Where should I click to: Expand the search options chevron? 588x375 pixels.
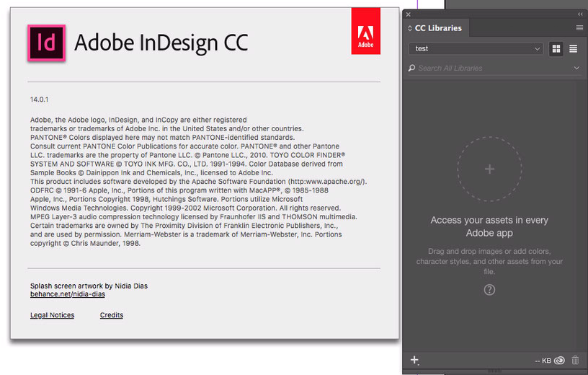point(576,68)
